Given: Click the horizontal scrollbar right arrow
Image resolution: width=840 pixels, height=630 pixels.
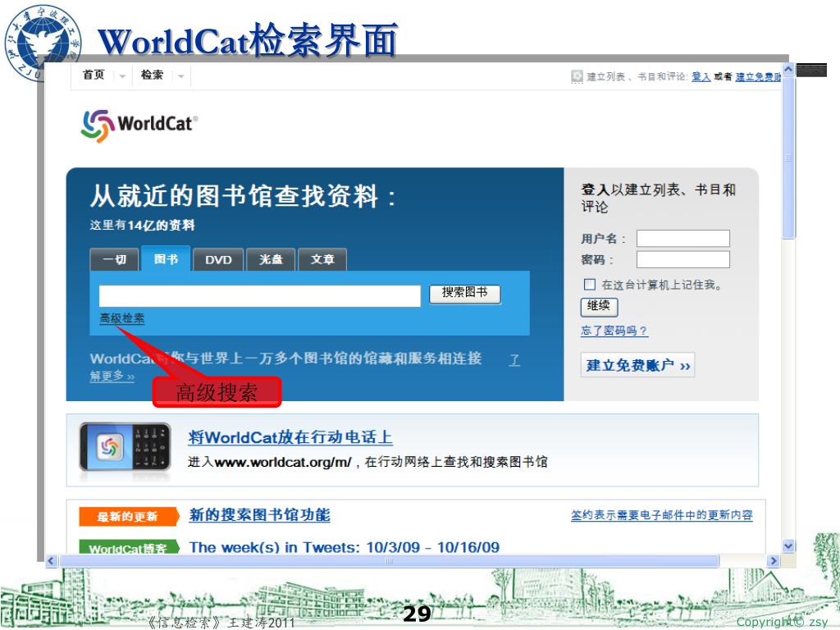Looking at the screenshot, I should [x=773, y=561].
